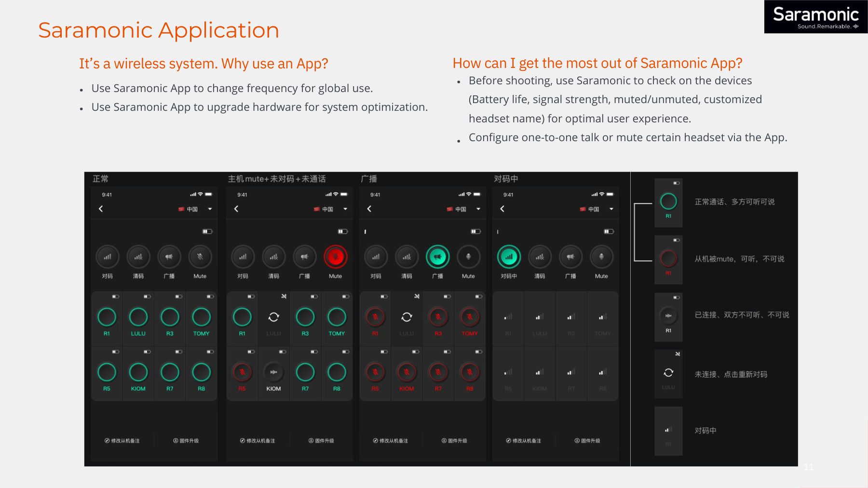Tap 固件升级 in the 主机mute screen
Viewport: 868px width, 488px height.
(x=322, y=441)
